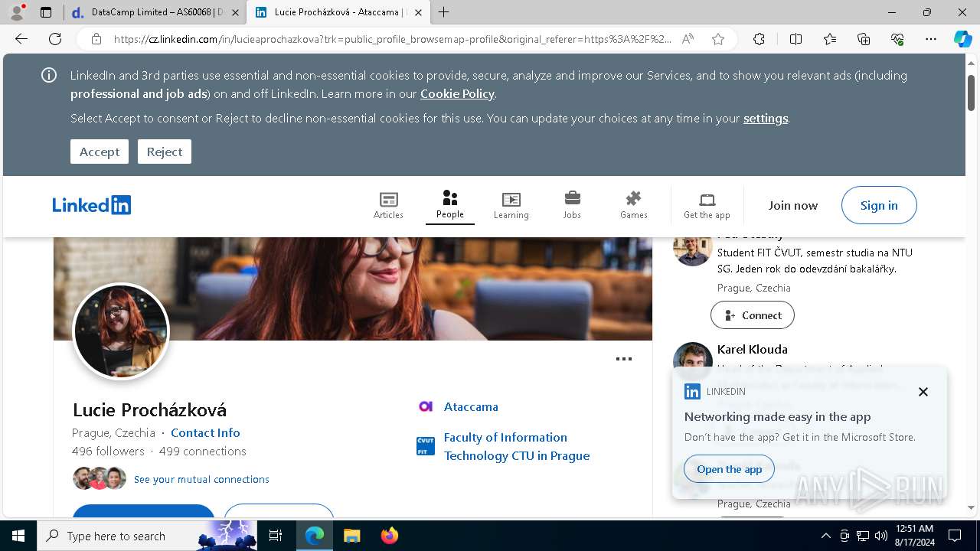The image size is (980, 551).
Task: Open the Windows Start menu
Action: 18,536
